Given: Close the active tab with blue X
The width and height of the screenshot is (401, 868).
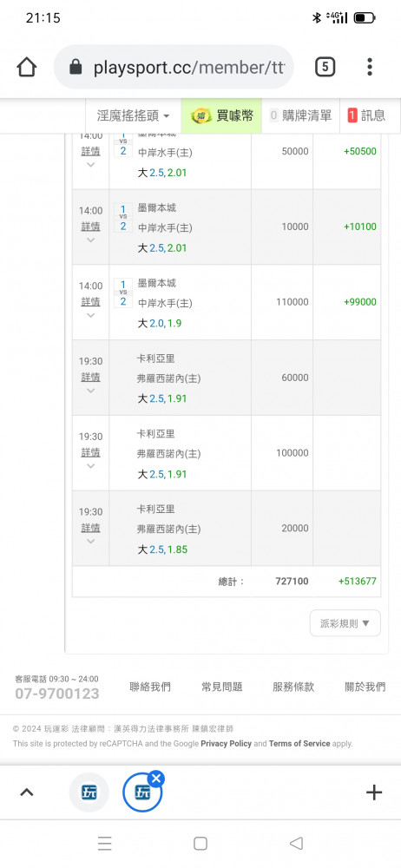Looking at the screenshot, I should point(156,779).
